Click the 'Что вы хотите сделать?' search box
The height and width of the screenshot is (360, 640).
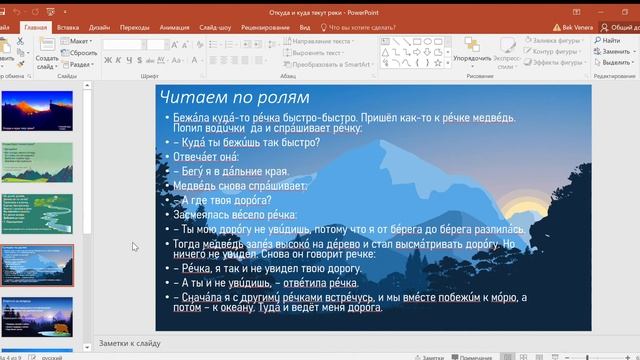tap(358, 27)
